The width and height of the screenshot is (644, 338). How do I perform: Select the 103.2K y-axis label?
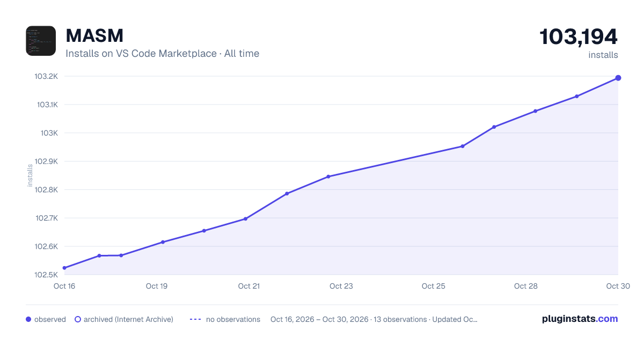pos(46,76)
